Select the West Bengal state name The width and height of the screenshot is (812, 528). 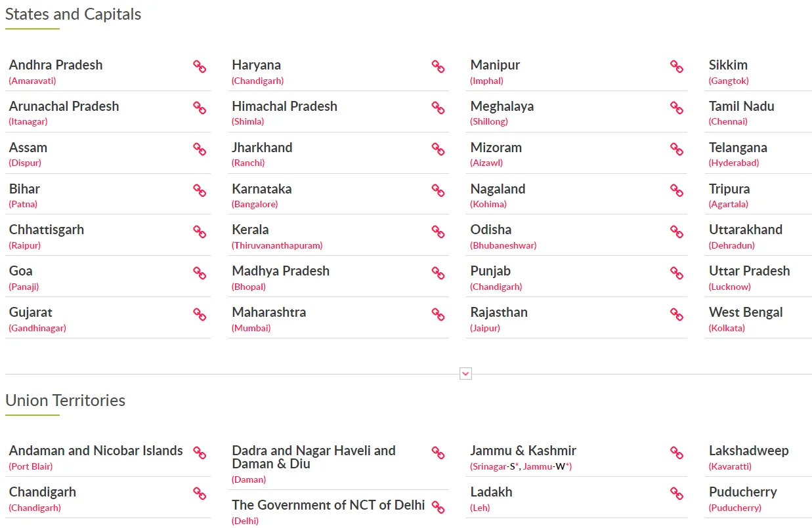(746, 312)
